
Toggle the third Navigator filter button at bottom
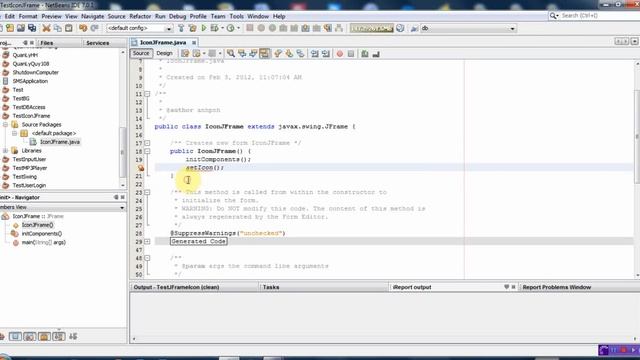point(44,336)
